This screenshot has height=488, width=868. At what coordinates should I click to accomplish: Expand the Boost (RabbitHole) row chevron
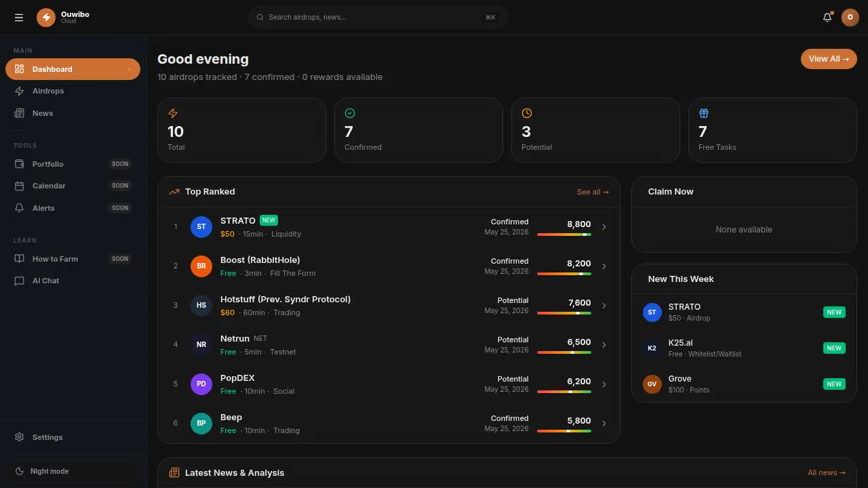604,266
